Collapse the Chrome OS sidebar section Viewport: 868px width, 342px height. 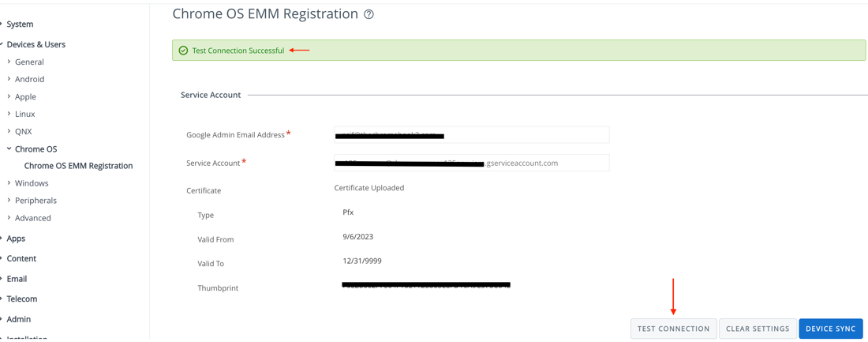[36, 148]
